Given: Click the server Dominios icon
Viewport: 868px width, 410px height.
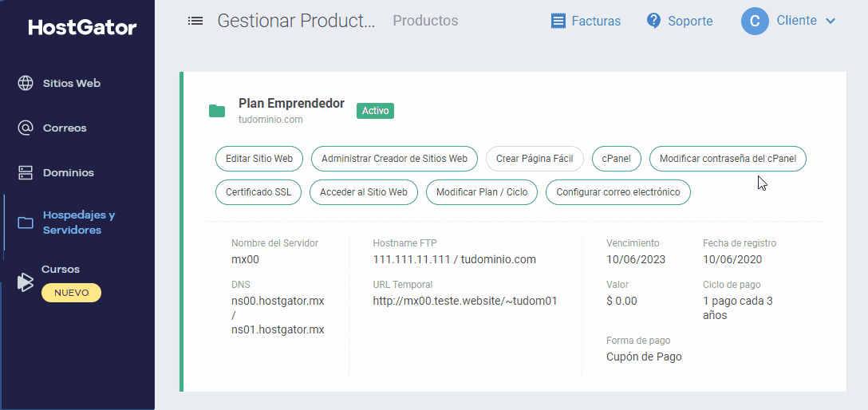Looking at the screenshot, I should click(26, 172).
